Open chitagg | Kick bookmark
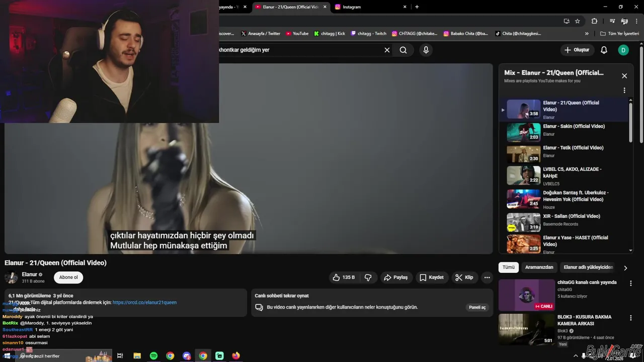 330,34
